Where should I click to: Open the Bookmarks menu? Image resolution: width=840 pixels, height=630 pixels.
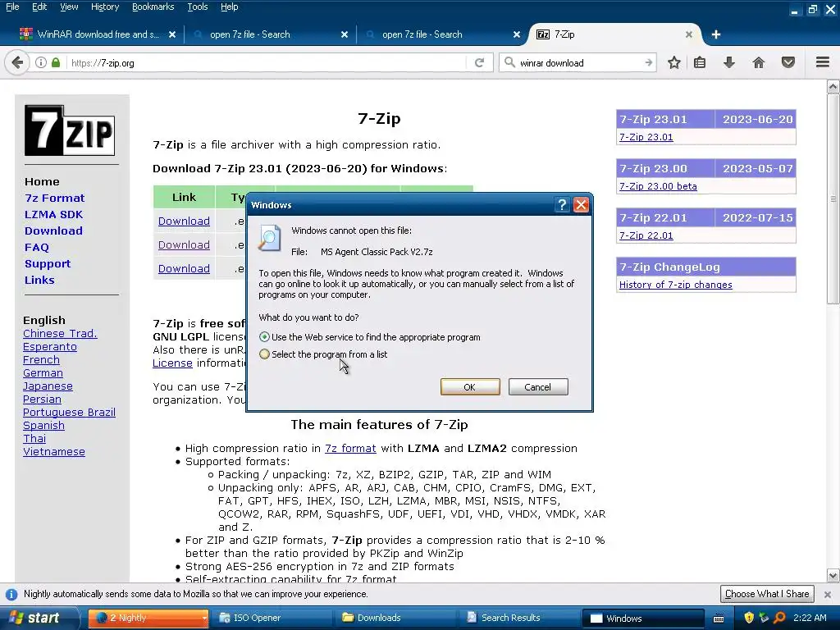coord(153,7)
